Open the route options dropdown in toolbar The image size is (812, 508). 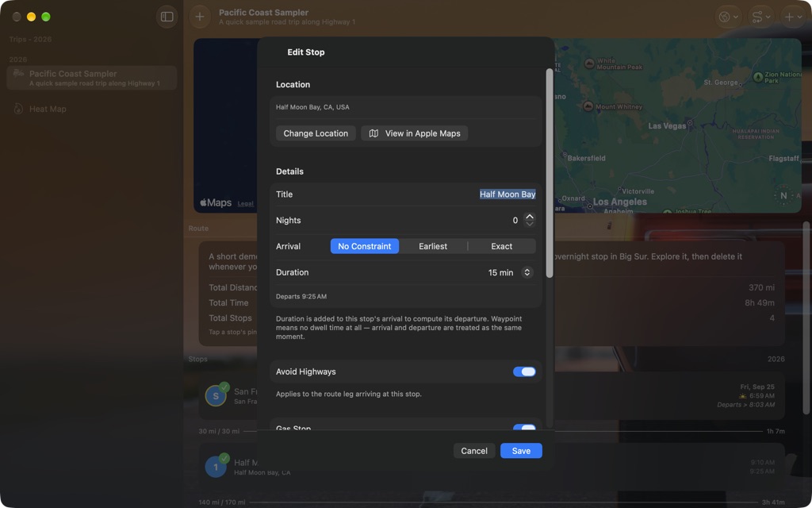click(760, 17)
